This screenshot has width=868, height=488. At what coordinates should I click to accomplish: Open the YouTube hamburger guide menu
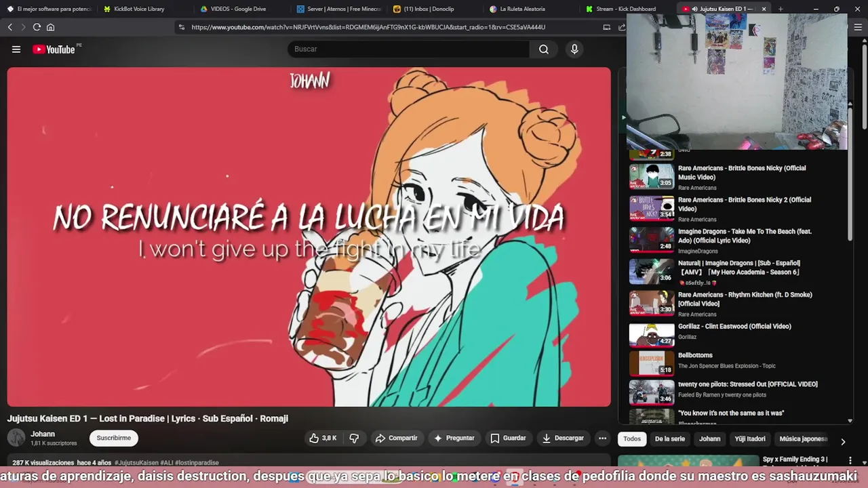coord(16,49)
